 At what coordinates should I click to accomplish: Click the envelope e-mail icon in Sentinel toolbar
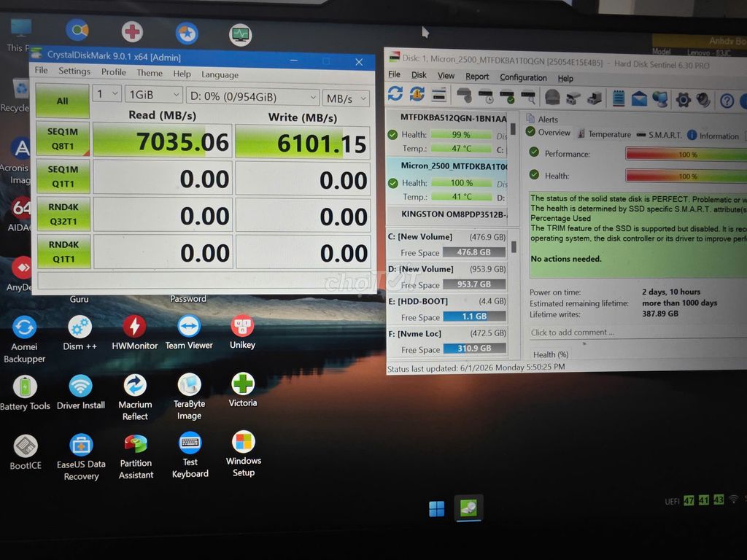point(639,99)
